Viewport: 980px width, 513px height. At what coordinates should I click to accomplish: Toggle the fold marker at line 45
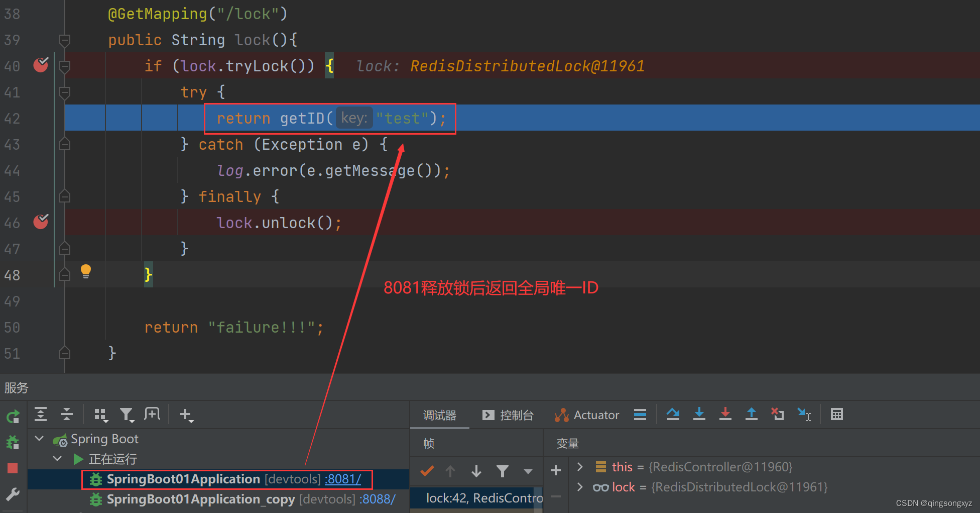pos(65,196)
